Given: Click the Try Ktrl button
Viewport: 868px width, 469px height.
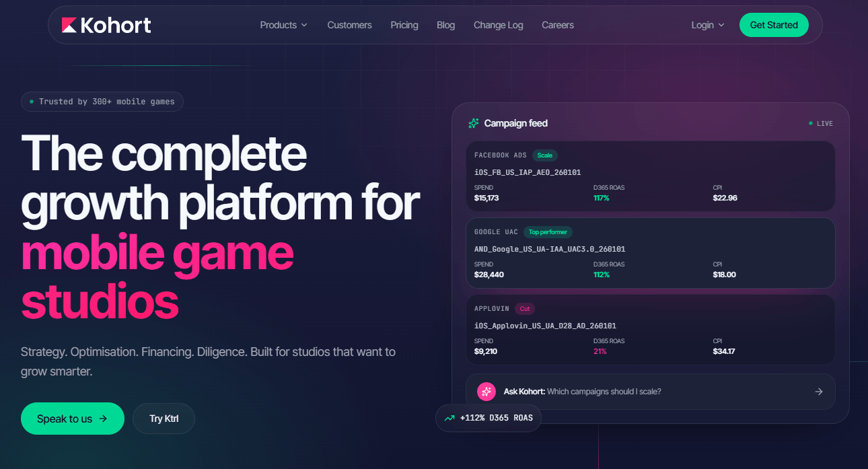Looking at the screenshot, I should click(x=164, y=419).
